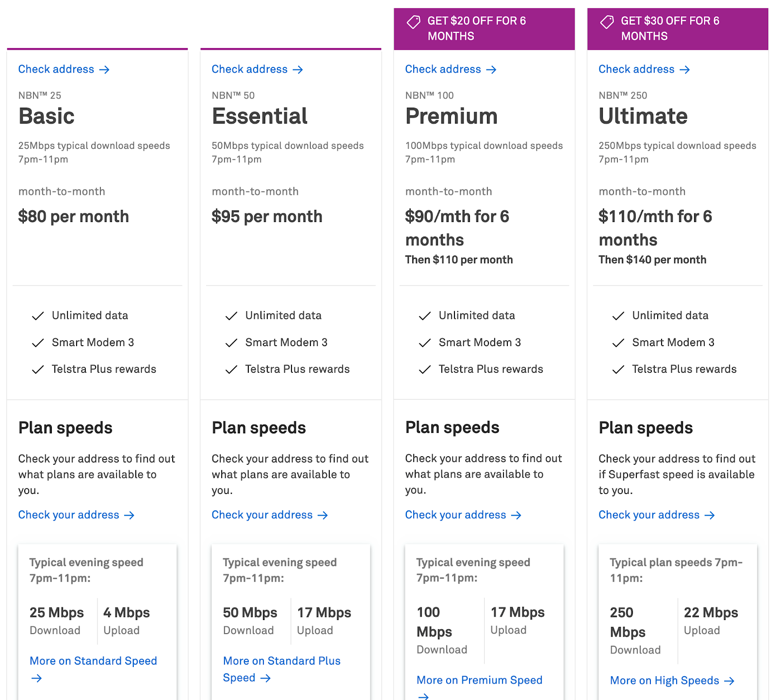Expand More on Premium Speed details
Screen dimensions: 776x700
tap(480, 680)
